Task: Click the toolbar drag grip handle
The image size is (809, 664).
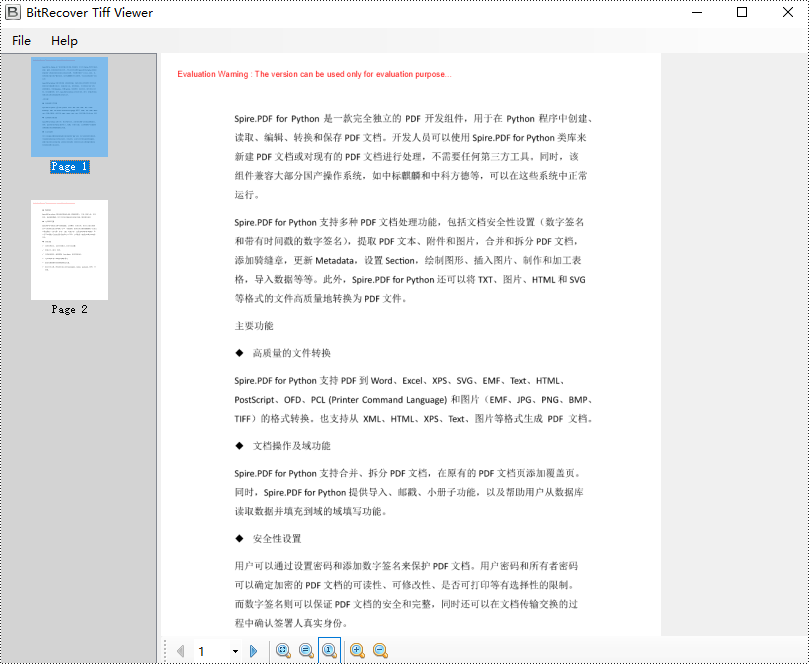Action: tap(165, 651)
